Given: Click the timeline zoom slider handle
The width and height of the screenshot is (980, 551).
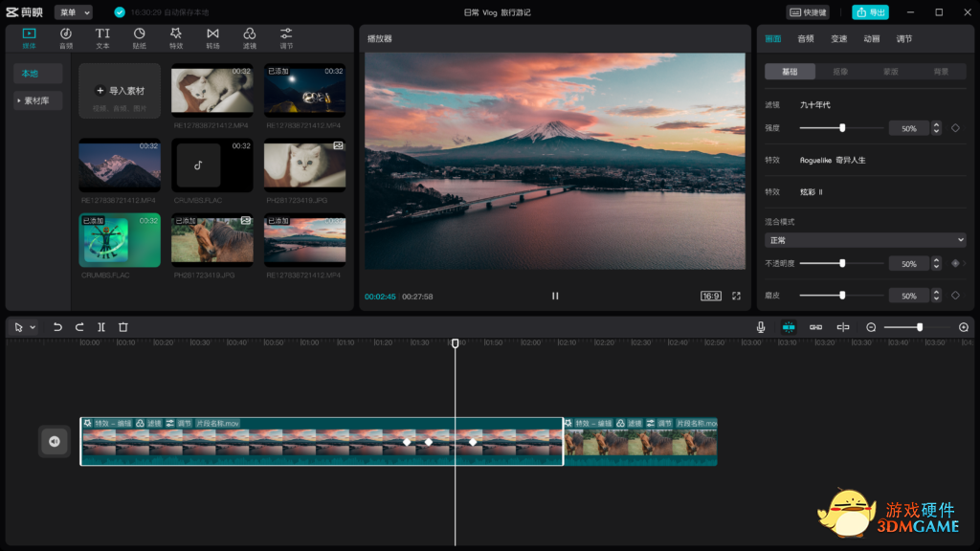Looking at the screenshot, I should pos(920,327).
